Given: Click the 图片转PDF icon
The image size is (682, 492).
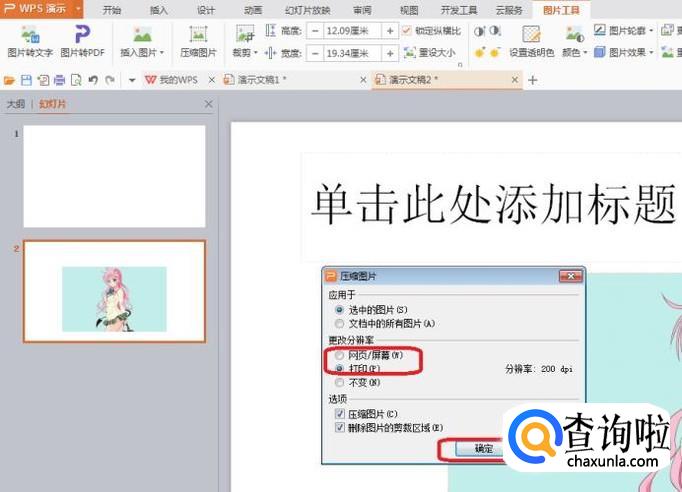Looking at the screenshot, I should coord(82,34).
